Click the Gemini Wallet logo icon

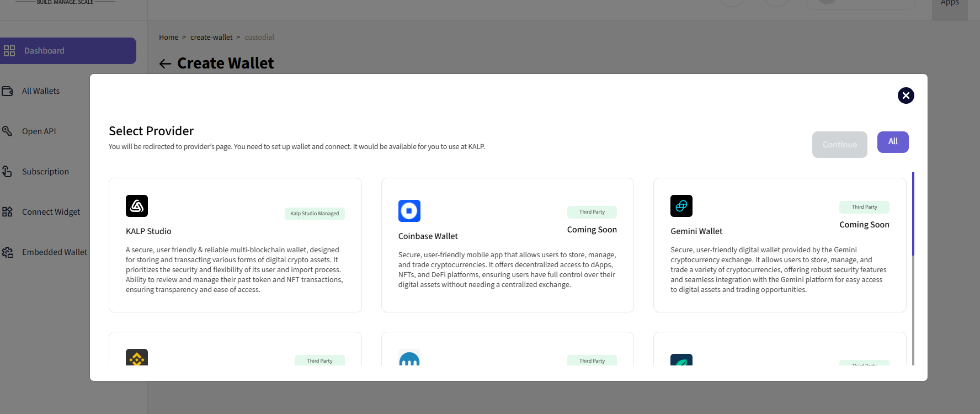click(681, 206)
